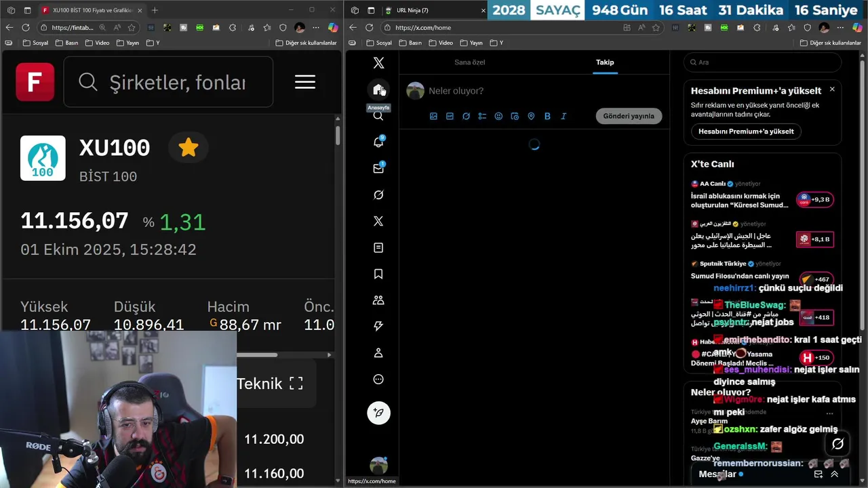This screenshot has width=868, height=488.
Task: Open Diğer sık kullanılanlar folder in right browser
Action: coord(831,43)
